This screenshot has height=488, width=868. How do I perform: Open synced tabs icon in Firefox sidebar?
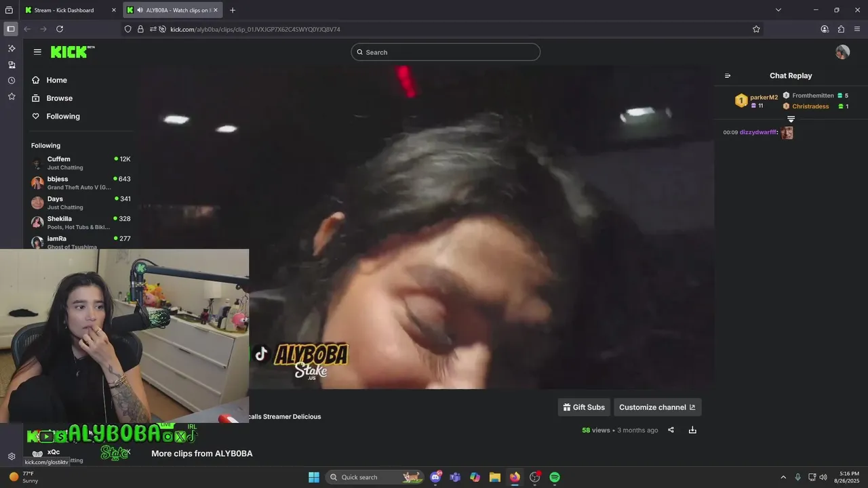pos(12,65)
